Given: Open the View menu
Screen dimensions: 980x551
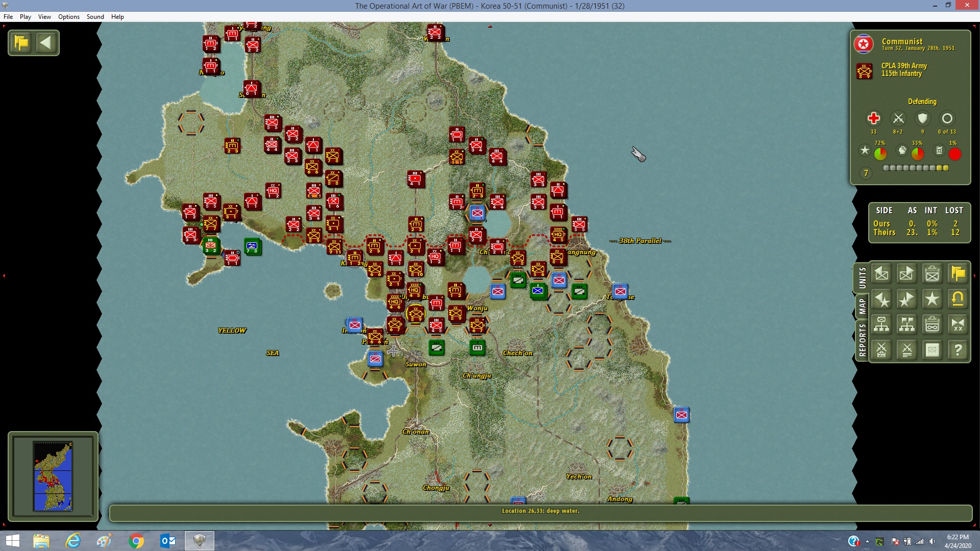Looking at the screenshot, I should coord(44,17).
